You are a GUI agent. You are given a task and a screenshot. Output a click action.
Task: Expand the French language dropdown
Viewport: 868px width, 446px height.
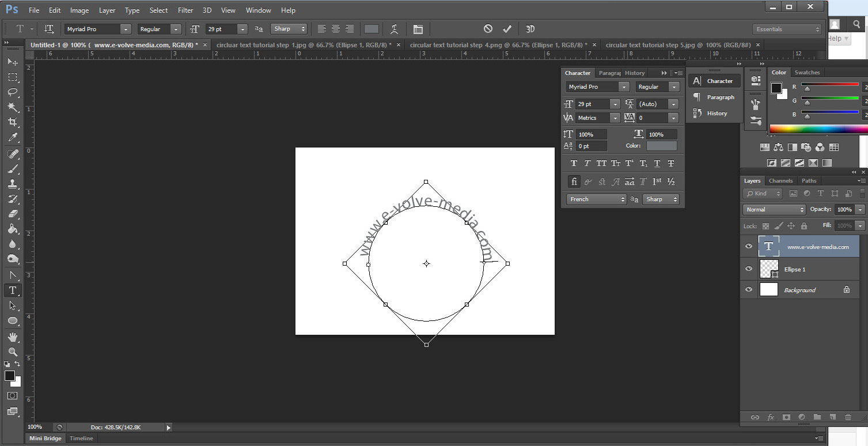(596, 199)
